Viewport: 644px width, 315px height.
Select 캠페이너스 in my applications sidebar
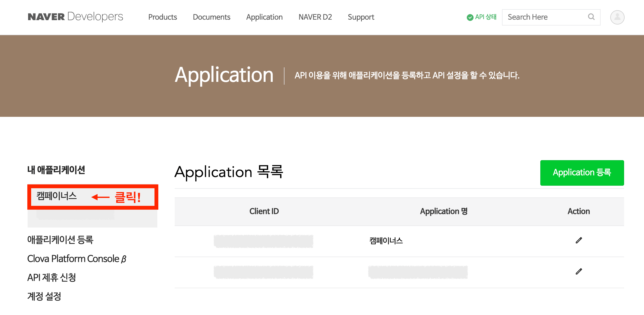pyautogui.click(x=57, y=196)
